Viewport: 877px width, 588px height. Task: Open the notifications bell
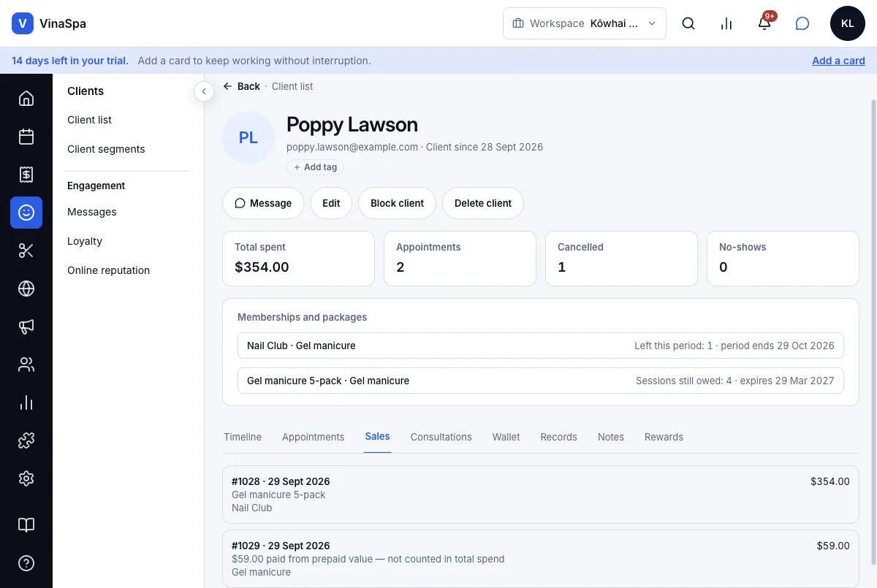point(764,23)
